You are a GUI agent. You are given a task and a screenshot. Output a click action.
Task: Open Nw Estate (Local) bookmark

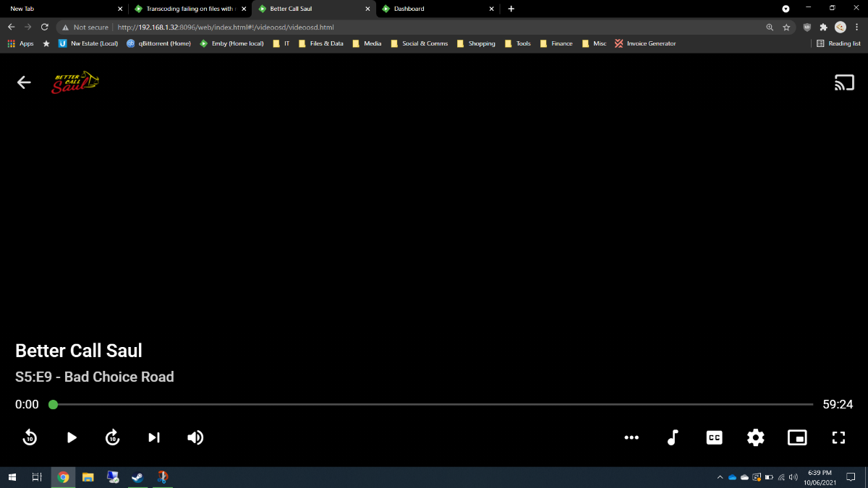tap(88, 43)
